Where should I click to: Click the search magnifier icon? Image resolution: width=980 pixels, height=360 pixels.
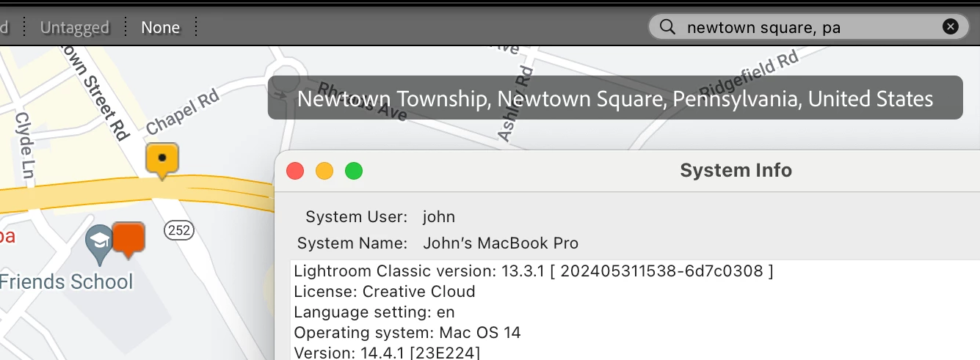tap(667, 27)
